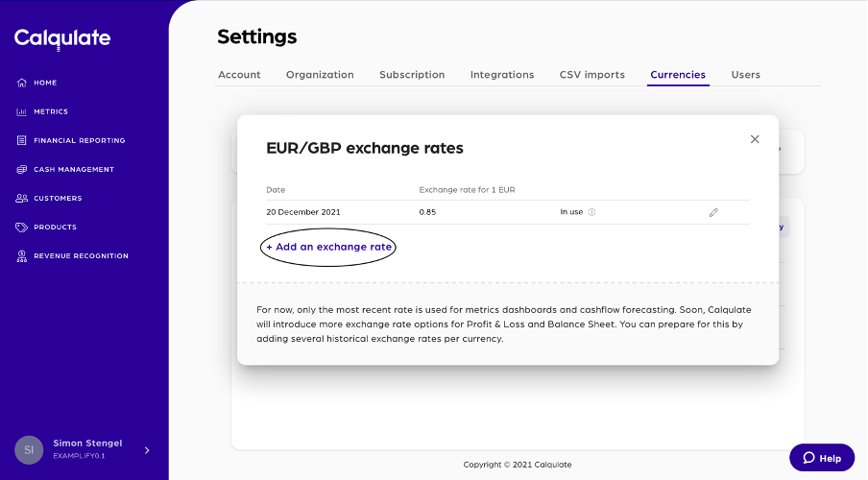Edit the 20 December 2021 rate pencil icon
This screenshot has width=868, height=480.
point(713,212)
